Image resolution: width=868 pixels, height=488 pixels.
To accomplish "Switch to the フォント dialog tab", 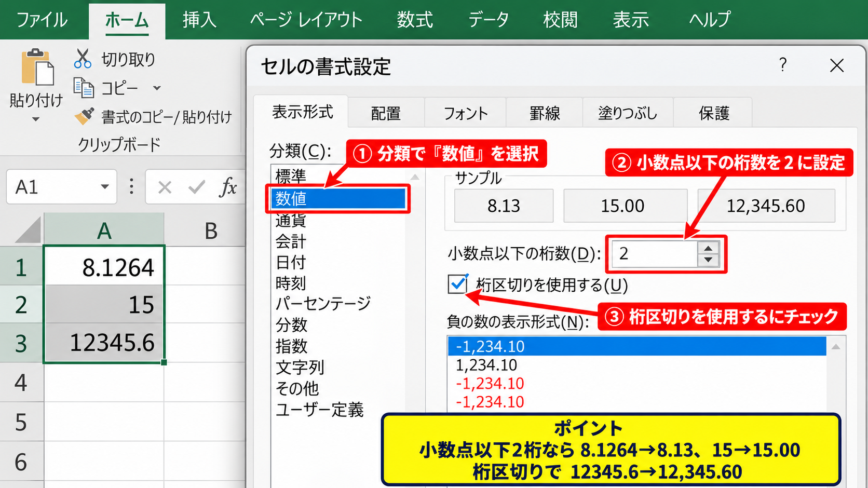I will (x=466, y=113).
